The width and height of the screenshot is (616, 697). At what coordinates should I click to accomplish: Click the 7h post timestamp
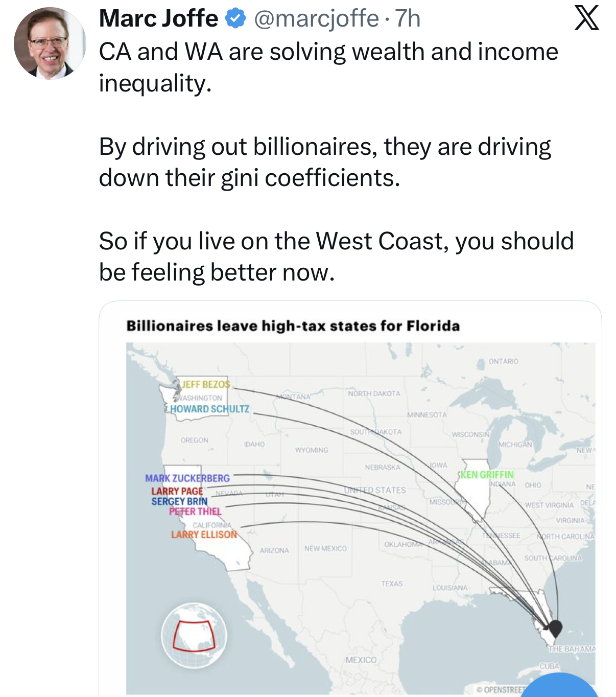(x=408, y=19)
